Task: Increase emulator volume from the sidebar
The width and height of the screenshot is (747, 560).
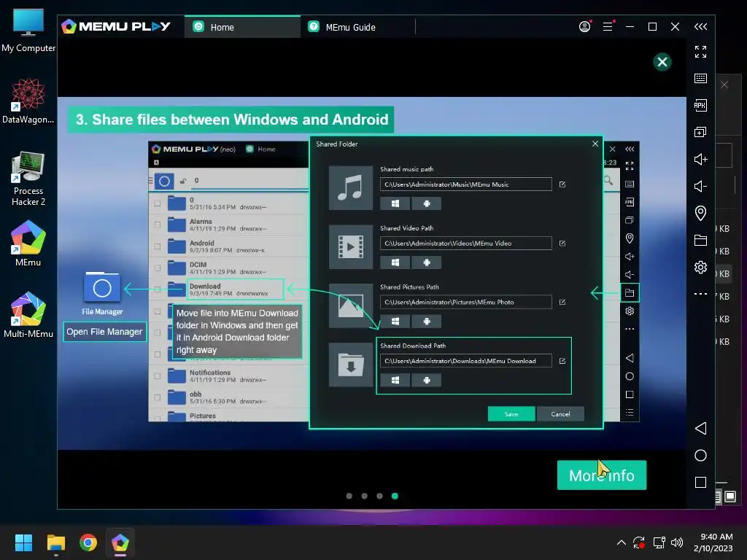Action: [700, 159]
